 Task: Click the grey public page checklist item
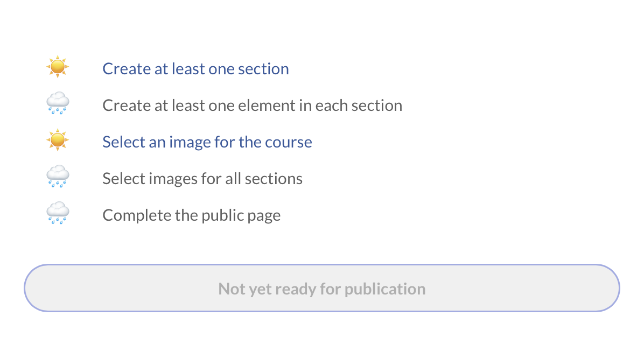[x=192, y=215]
